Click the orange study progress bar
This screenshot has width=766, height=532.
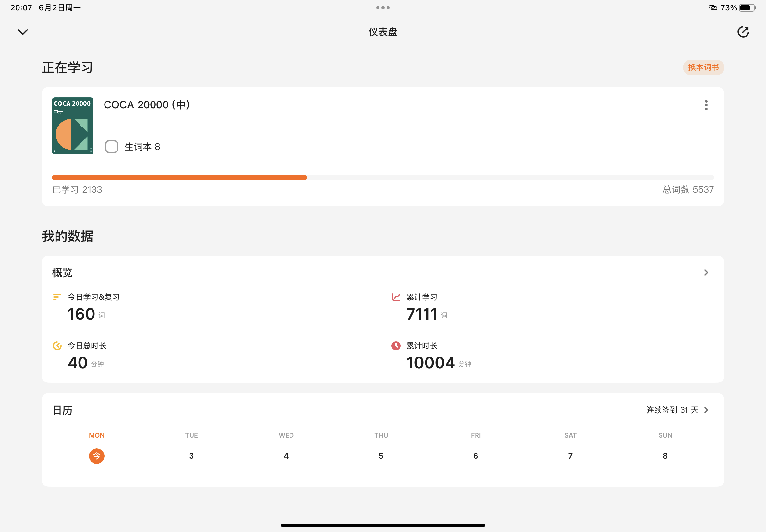tap(179, 178)
